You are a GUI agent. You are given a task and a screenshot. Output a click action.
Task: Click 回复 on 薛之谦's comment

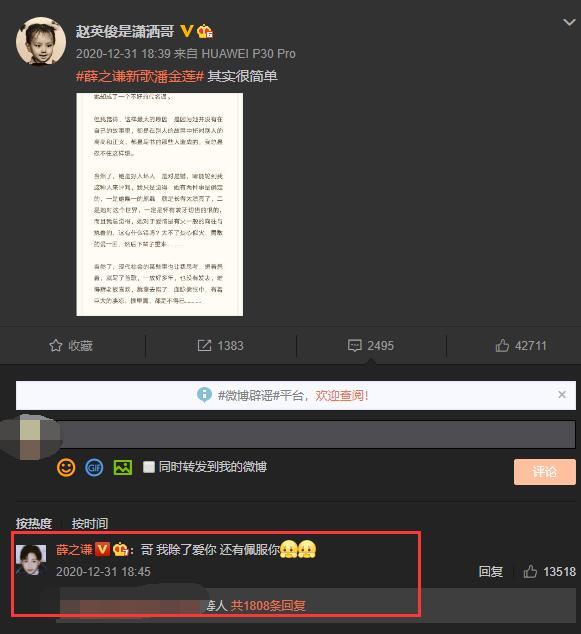[490, 571]
